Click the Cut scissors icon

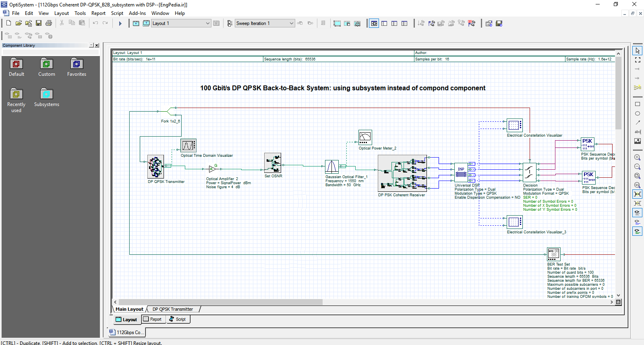coord(62,23)
